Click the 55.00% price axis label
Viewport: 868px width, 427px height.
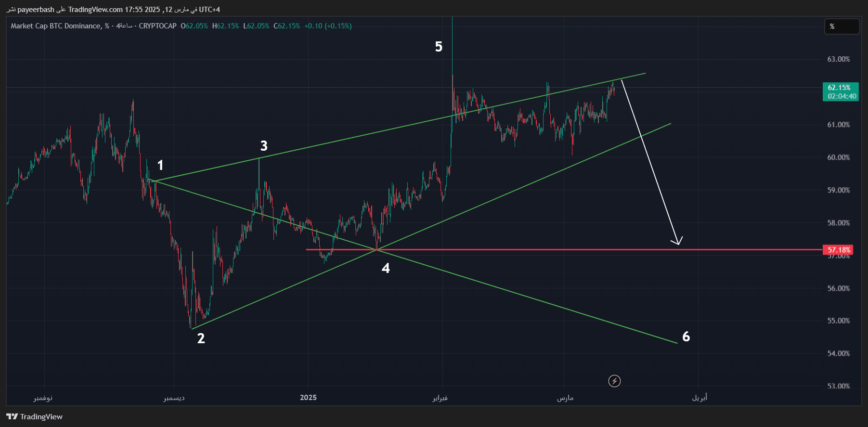(839, 321)
